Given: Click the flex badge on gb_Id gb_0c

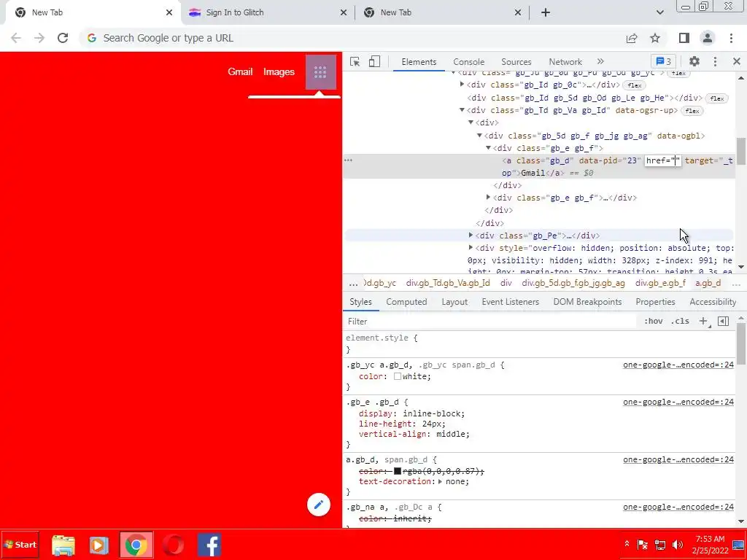Looking at the screenshot, I should click(634, 85).
